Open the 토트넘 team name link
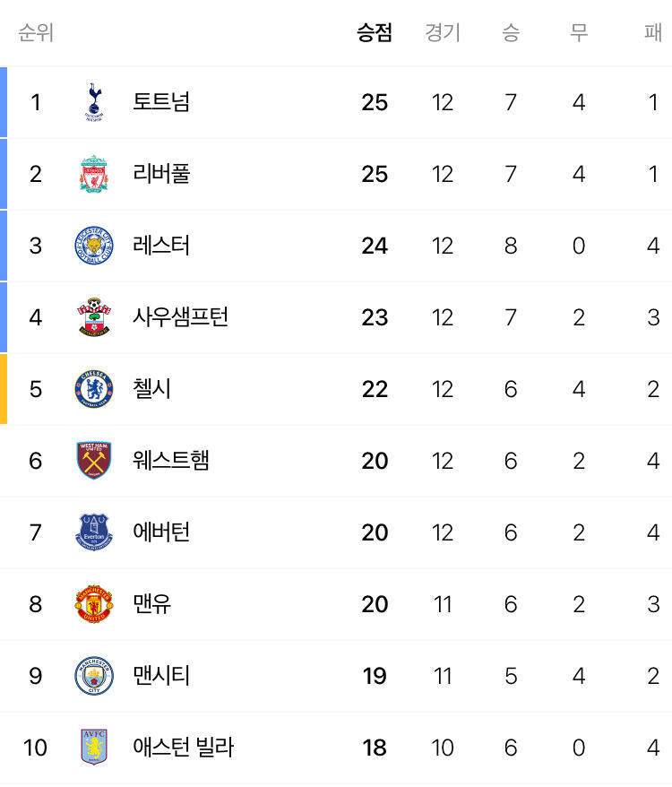This screenshot has width=672, height=787. pos(161,102)
